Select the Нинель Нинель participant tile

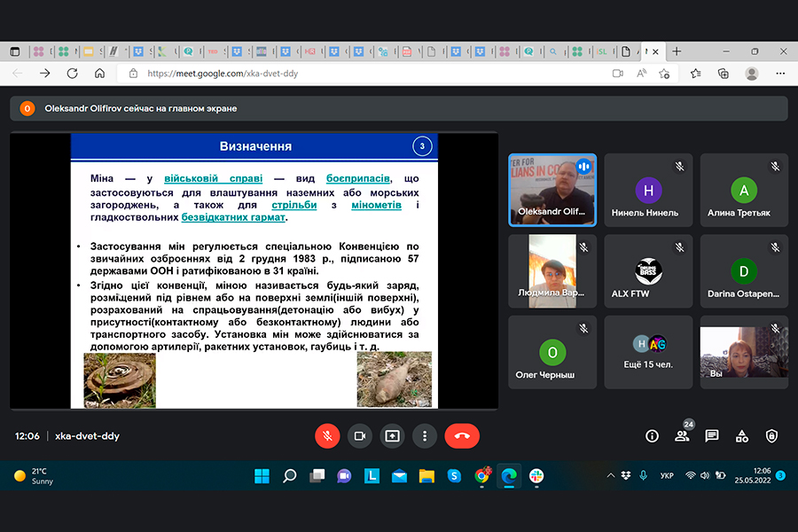tap(648, 190)
